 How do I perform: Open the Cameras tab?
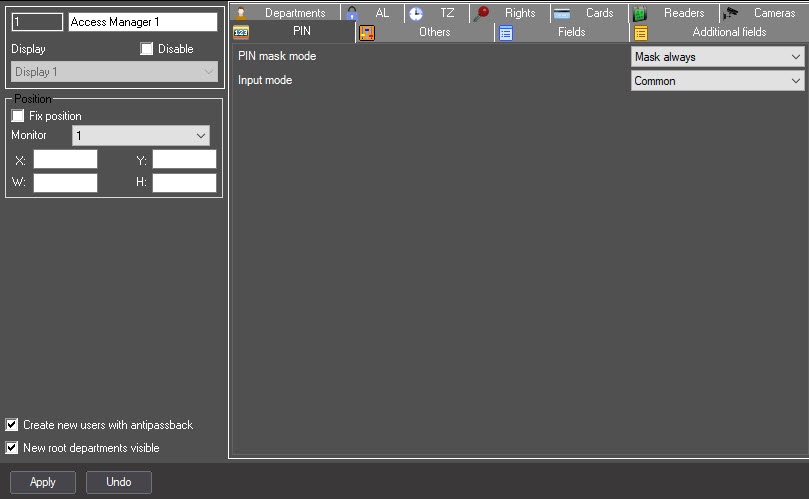764,13
